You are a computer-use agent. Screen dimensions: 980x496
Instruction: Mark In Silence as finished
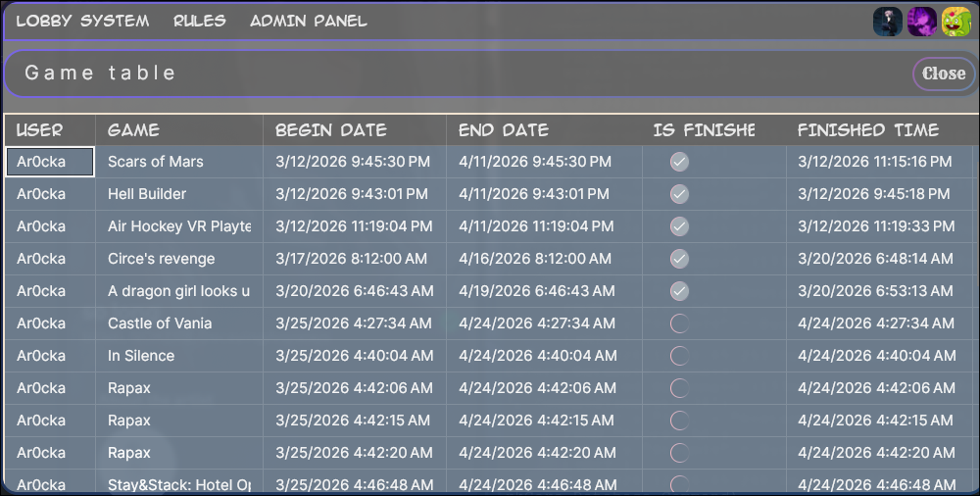(679, 356)
